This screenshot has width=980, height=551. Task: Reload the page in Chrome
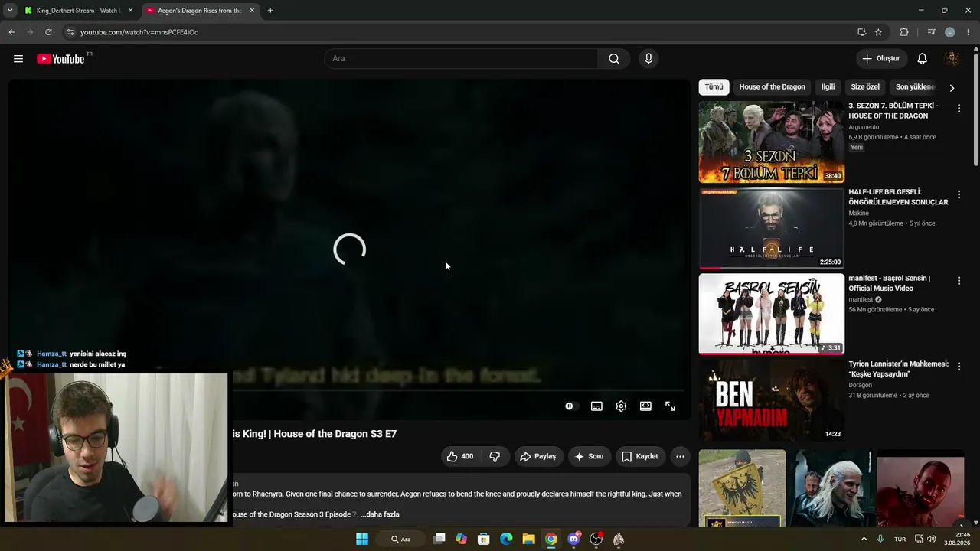click(48, 32)
